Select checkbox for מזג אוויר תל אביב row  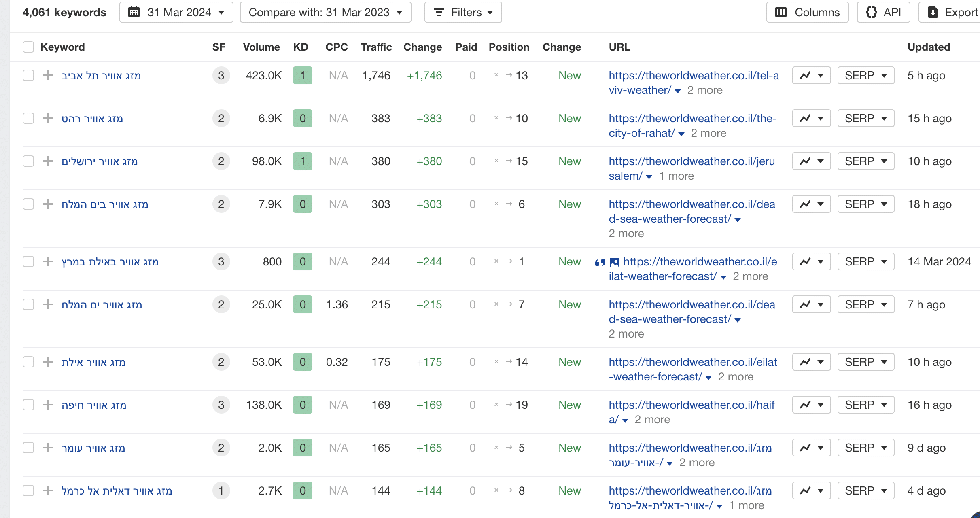tap(28, 75)
